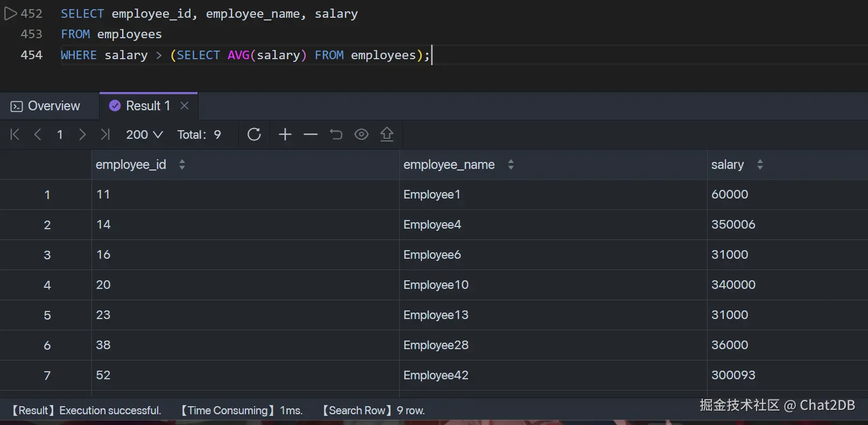Select salary cell 300093
The image size is (868, 425).
[788, 375]
